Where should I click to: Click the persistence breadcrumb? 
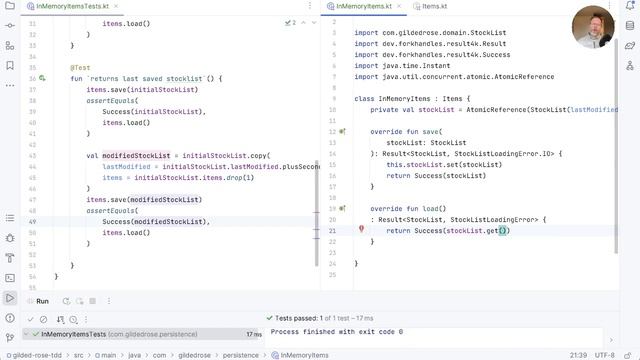240,355
